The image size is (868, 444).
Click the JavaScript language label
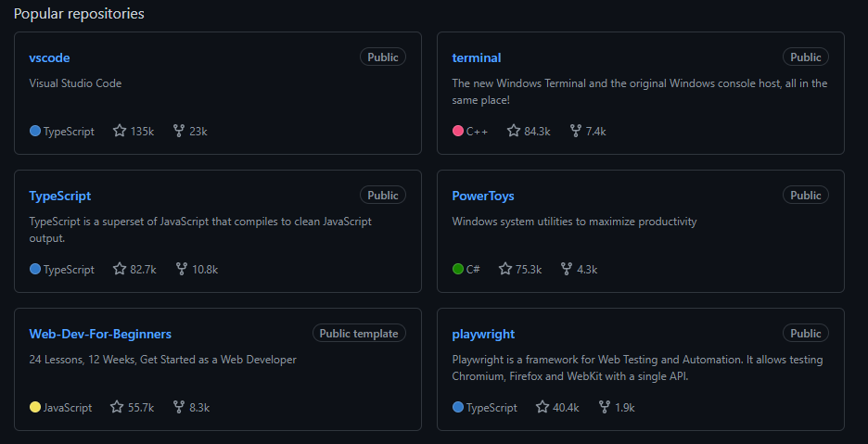coord(68,408)
